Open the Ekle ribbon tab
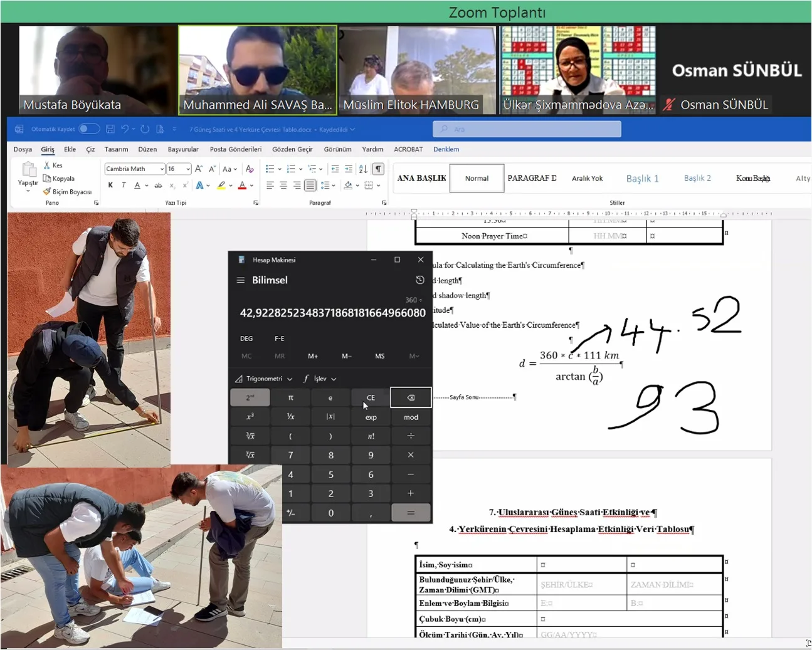 [70, 149]
